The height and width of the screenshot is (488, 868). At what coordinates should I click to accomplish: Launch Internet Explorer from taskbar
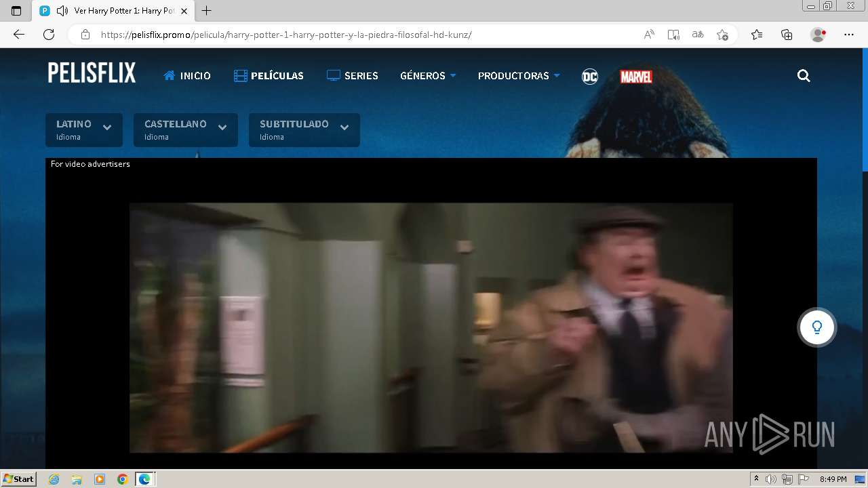coord(54,479)
